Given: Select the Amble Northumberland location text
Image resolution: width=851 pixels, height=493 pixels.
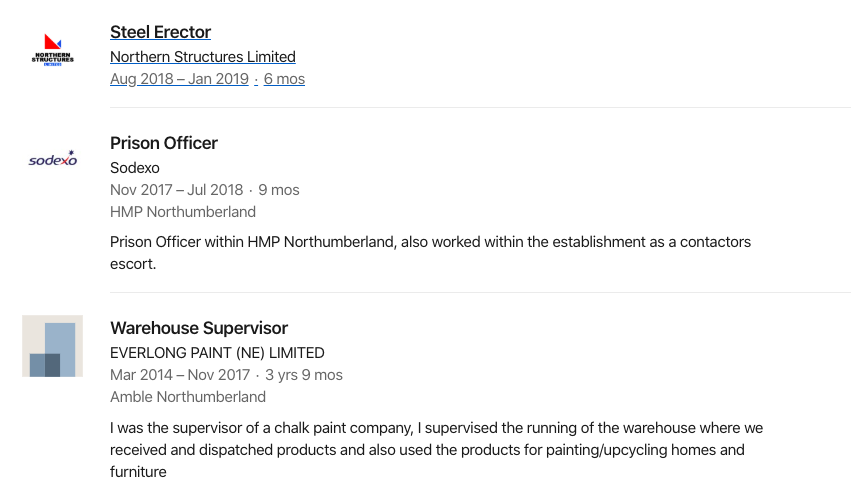Looking at the screenshot, I should (x=188, y=397).
